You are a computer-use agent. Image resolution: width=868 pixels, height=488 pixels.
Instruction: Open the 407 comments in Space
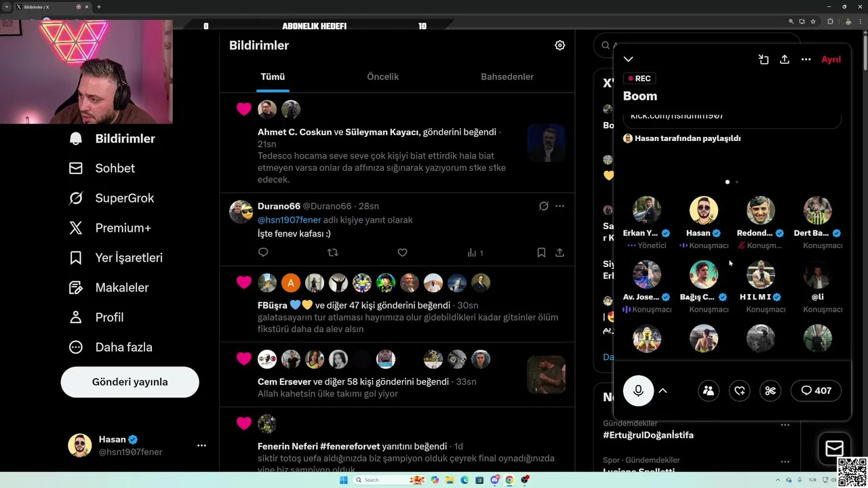point(816,390)
